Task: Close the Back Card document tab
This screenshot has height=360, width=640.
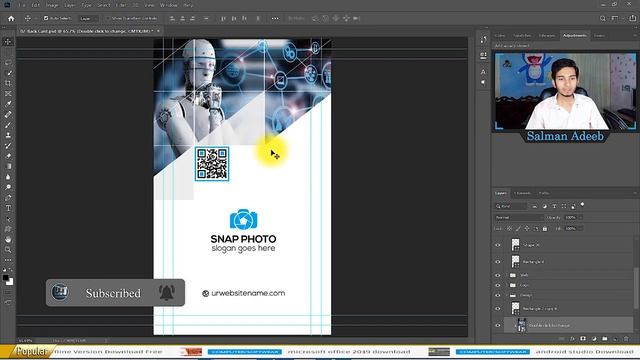Action: [158, 31]
